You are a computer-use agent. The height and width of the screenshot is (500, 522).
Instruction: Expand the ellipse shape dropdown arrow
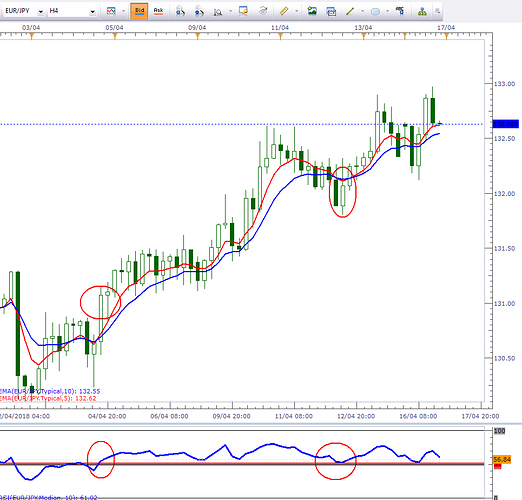coord(387,11)
